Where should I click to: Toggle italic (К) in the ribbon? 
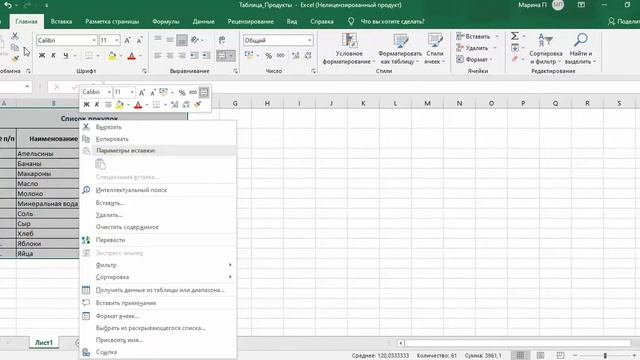(x=53, y=56)
